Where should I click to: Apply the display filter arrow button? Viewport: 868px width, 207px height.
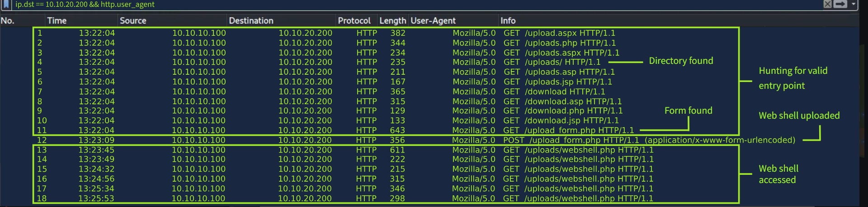click(840, 4)
